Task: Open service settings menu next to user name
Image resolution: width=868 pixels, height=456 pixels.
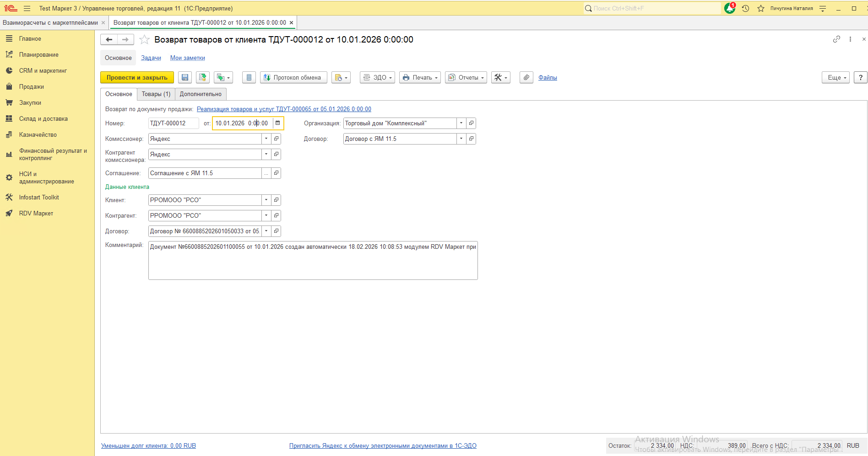Action: tap(823, 8)
